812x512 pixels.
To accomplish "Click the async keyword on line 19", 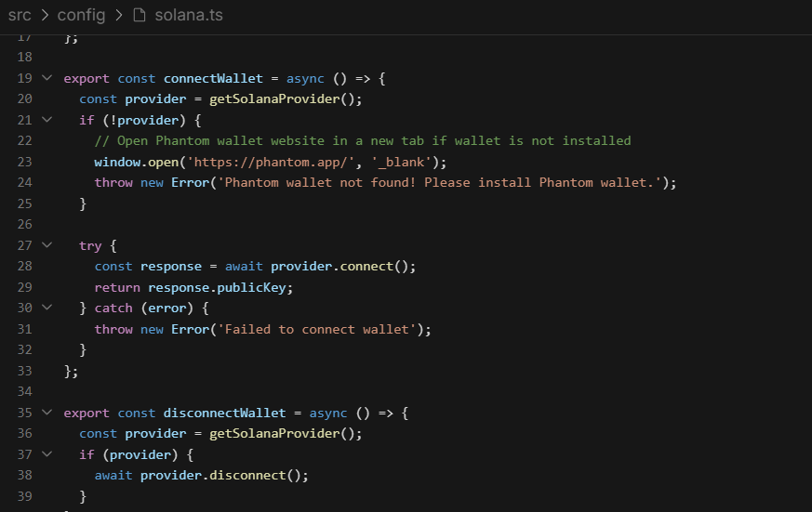I will tap(305, 79).
